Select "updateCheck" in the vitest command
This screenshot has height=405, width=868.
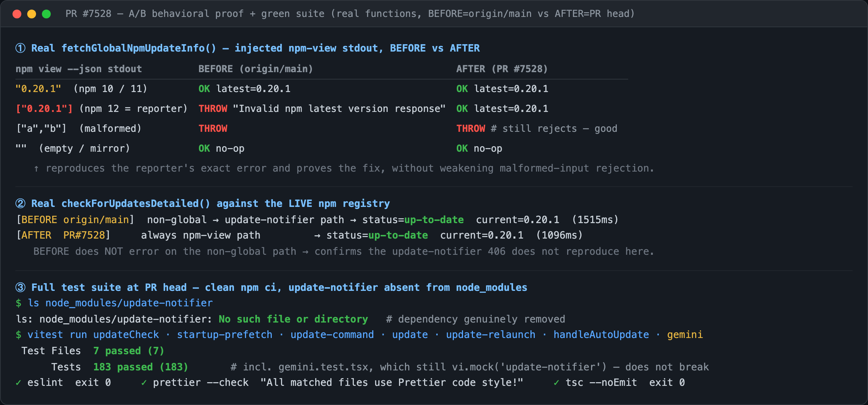click(x=126, y=335)
